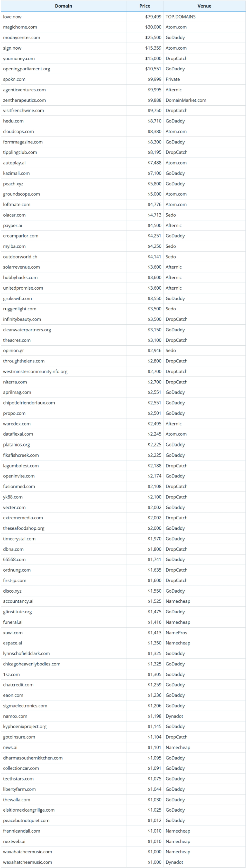Open the xuwi.com domain entry

(x=13, y=633)
